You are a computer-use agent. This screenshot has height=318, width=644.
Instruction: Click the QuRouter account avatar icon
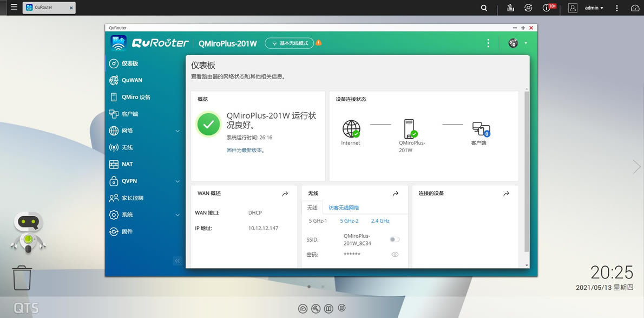pos(513,43)
